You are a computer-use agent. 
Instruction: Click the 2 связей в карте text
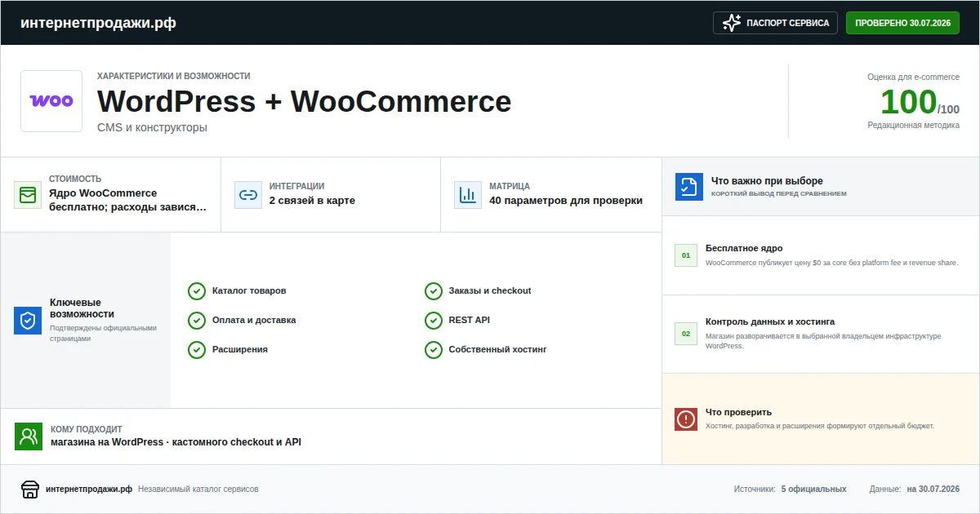(312, 201)
